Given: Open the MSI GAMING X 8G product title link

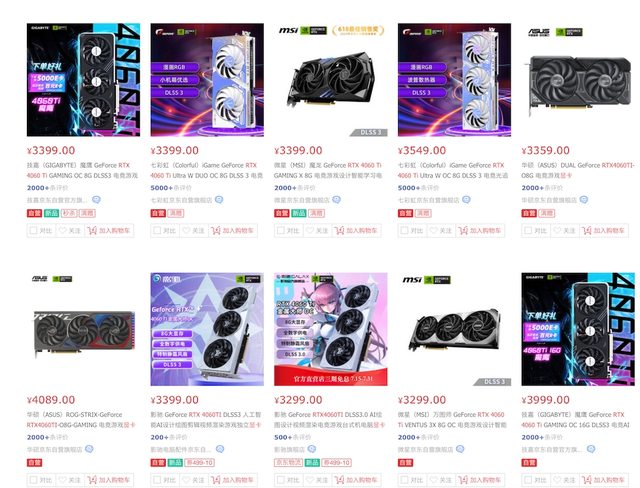Looking at the screenshot, I should (x=328, y=171).
